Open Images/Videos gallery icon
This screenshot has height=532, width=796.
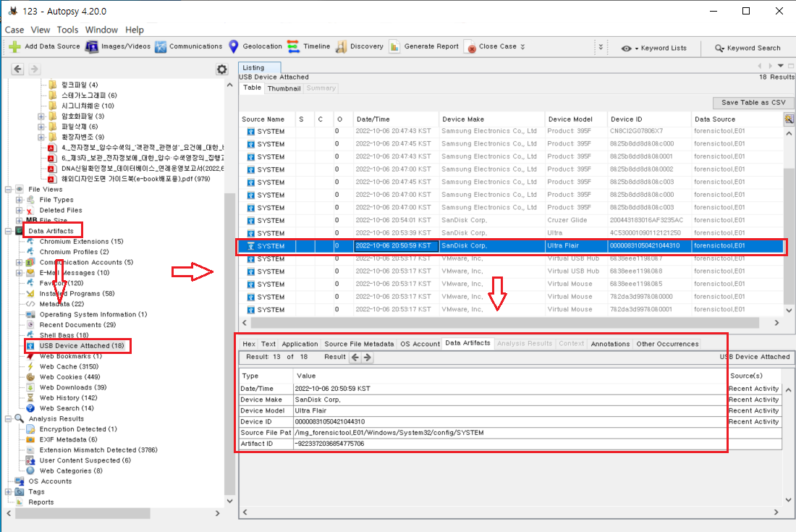point(92,47)
